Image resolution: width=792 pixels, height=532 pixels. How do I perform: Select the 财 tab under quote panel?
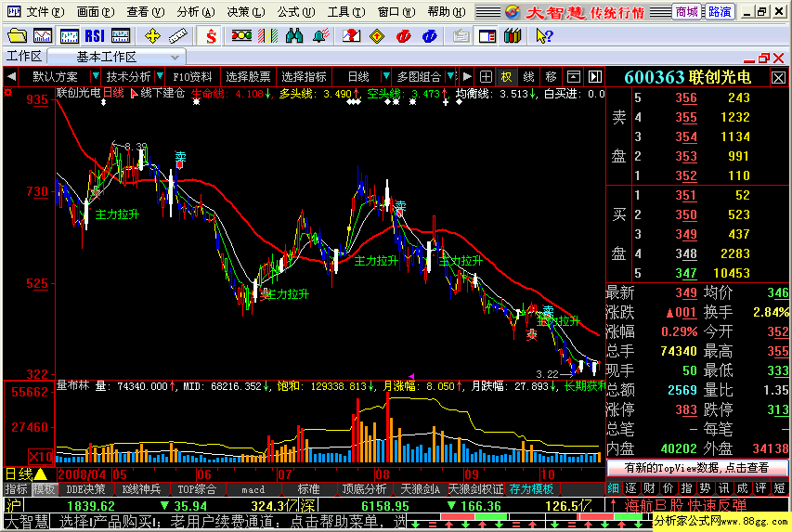(650, 488)
